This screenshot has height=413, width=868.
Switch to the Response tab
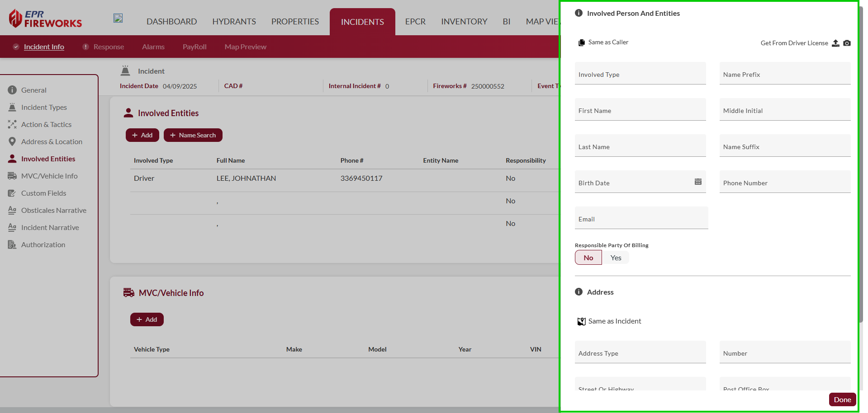pos(108,47)
